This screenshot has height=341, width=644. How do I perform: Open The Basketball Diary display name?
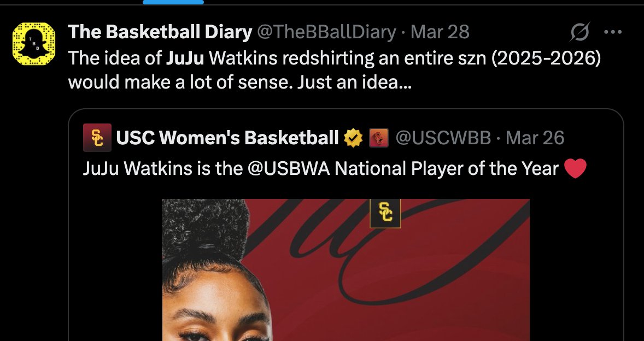tap(160, 32)
